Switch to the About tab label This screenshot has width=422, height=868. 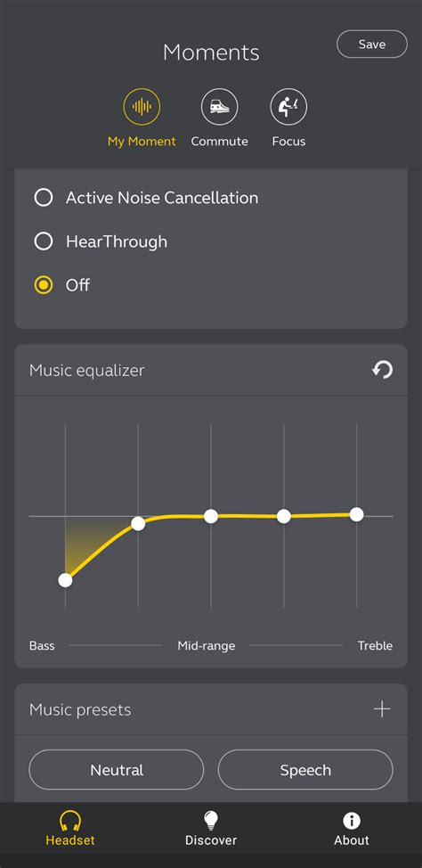(x=351, y=840)
